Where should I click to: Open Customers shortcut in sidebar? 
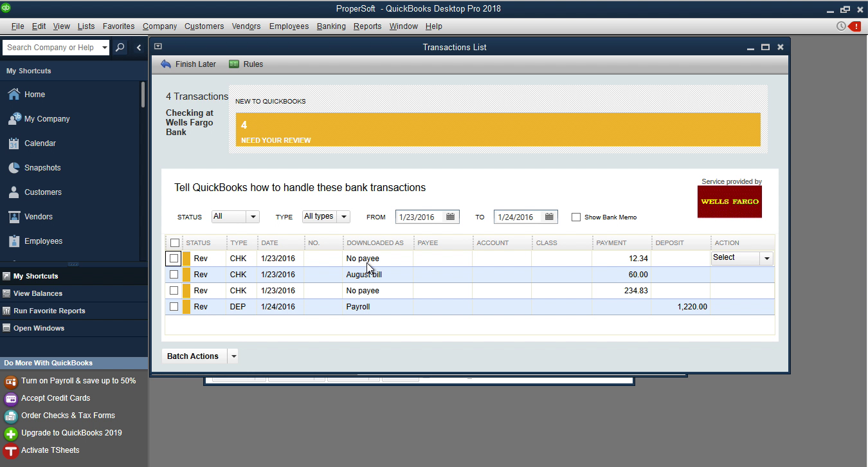pos(34,192)
